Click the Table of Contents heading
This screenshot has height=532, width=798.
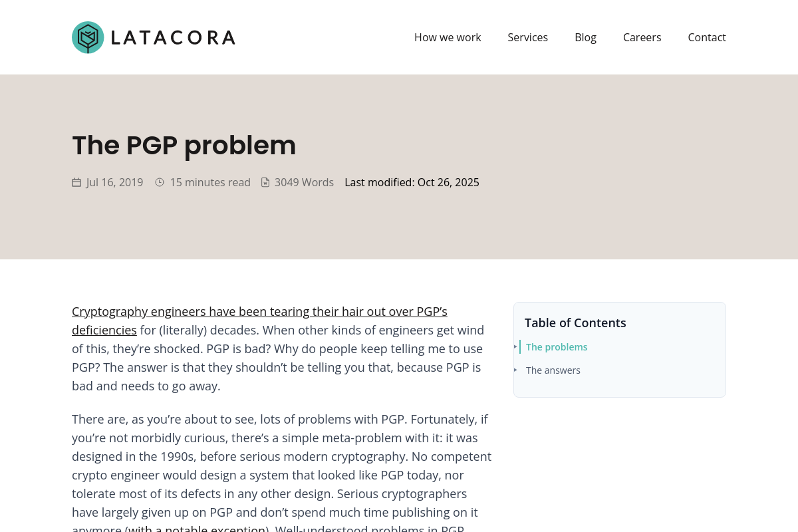[x=575, y=323]
